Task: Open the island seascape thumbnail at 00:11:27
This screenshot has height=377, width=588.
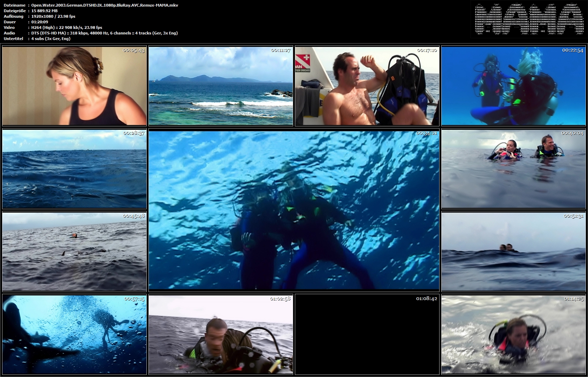Action: coord(221,86)
